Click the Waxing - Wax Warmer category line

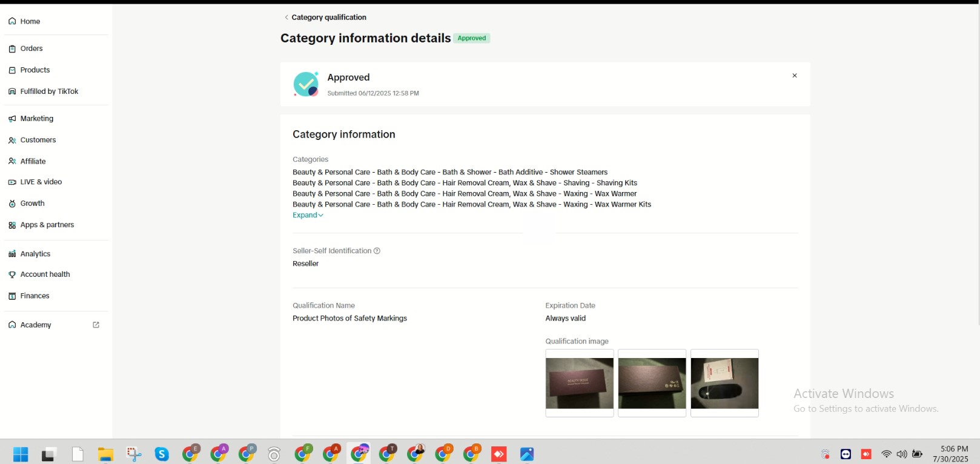(465, 194)
